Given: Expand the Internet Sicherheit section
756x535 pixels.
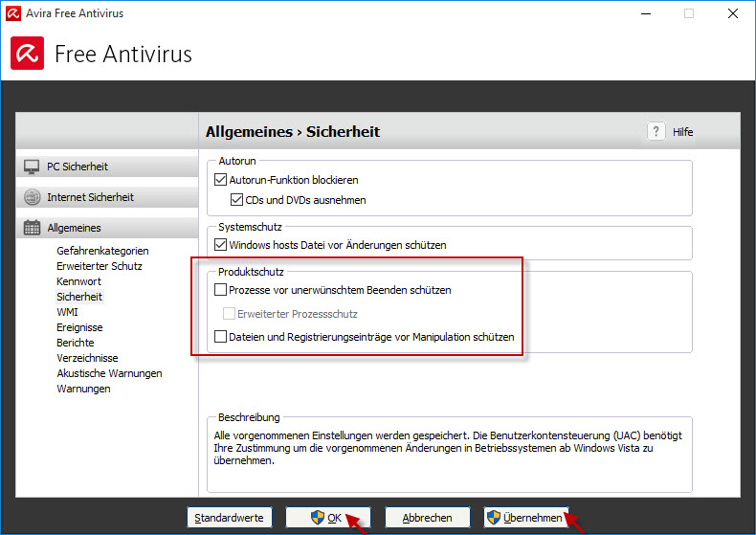Looking at the screenshot, I should point(107,197).
